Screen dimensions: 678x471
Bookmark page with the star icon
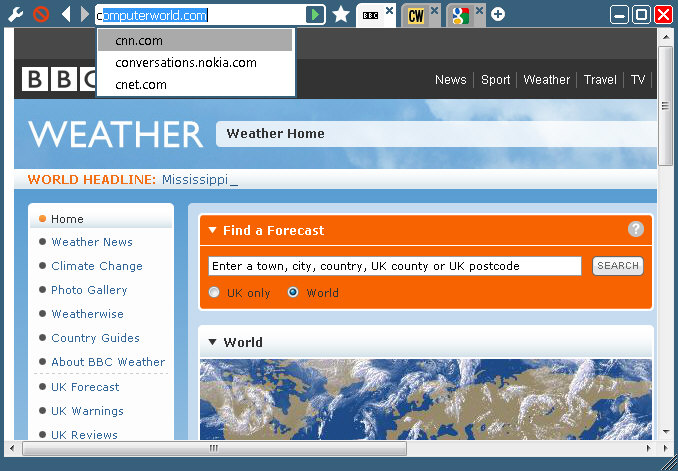(x=341, y=15)
